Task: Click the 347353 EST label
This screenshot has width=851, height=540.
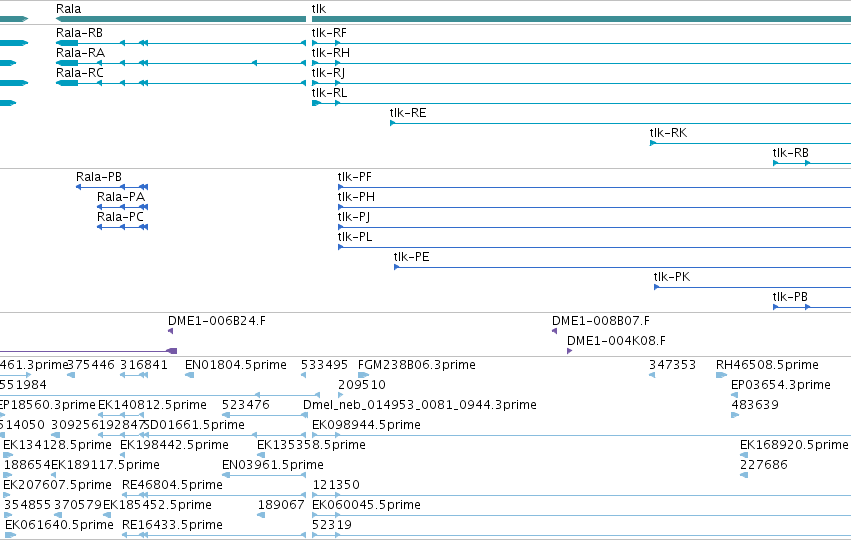Action: point(672,365)
